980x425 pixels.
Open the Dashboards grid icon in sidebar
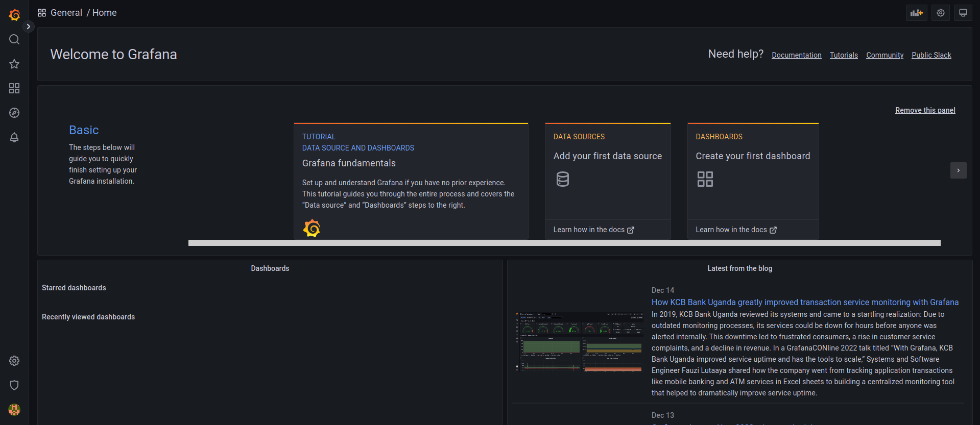pyautogui.click(x=14, y=88)
